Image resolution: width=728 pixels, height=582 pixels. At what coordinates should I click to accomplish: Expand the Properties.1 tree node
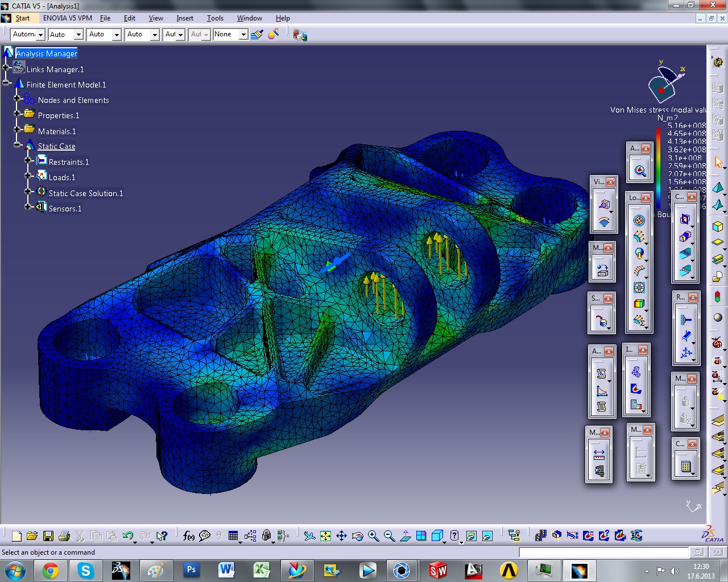pos(17,114)
